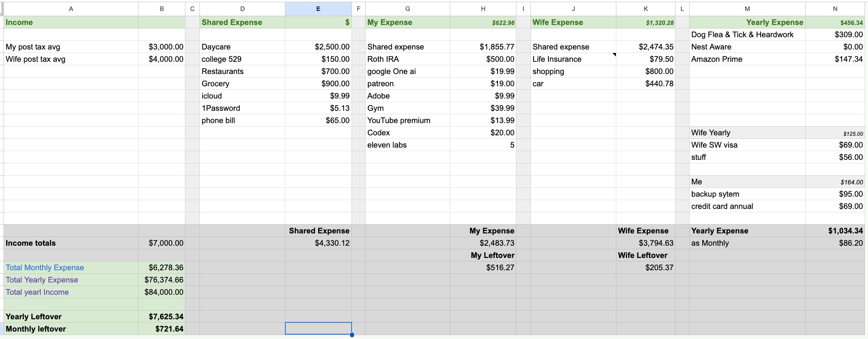Click the $4,330.12 Shared Expense total
This screenshot has height=339, width=868.
[x=318, y=243]
